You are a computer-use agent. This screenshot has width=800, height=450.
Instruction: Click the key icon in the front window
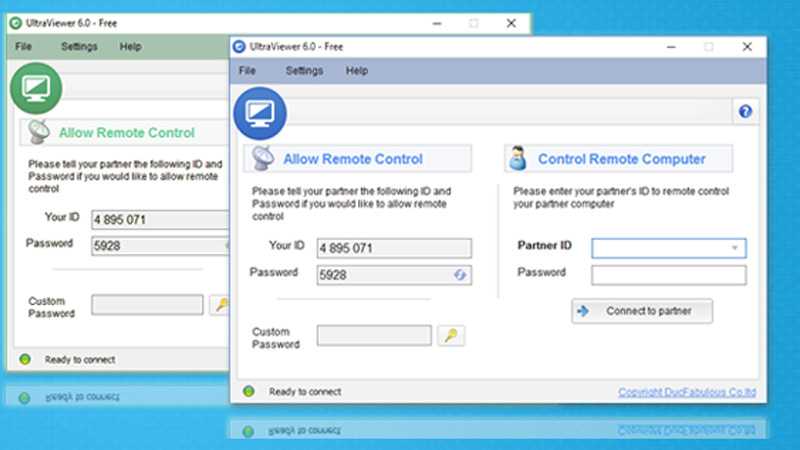[x=452, y=336]
